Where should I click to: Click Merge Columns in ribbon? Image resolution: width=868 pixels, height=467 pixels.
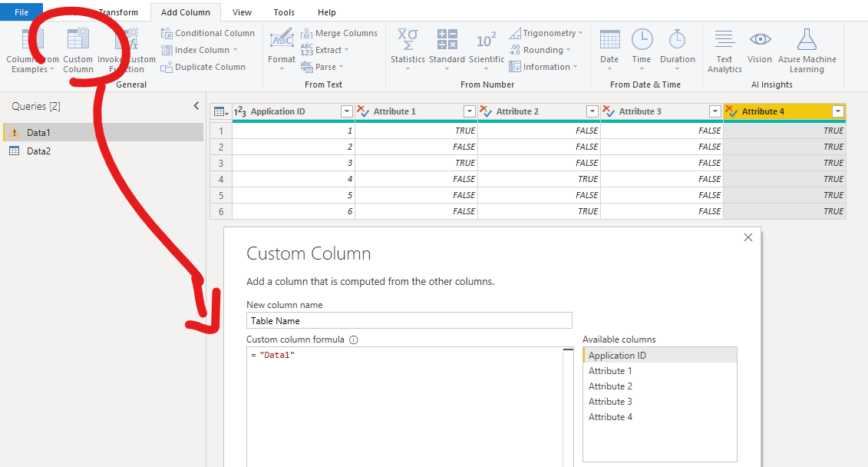(x=338, y=33)
